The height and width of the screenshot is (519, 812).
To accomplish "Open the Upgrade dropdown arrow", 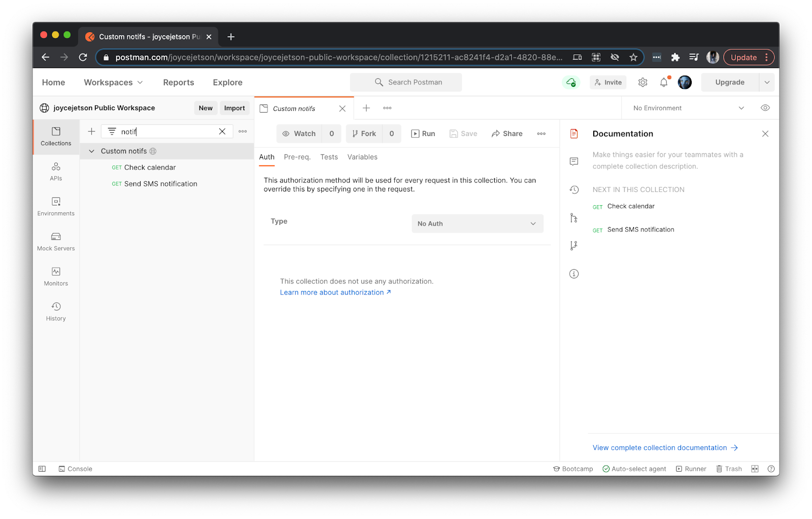I will tap(767, 82).
